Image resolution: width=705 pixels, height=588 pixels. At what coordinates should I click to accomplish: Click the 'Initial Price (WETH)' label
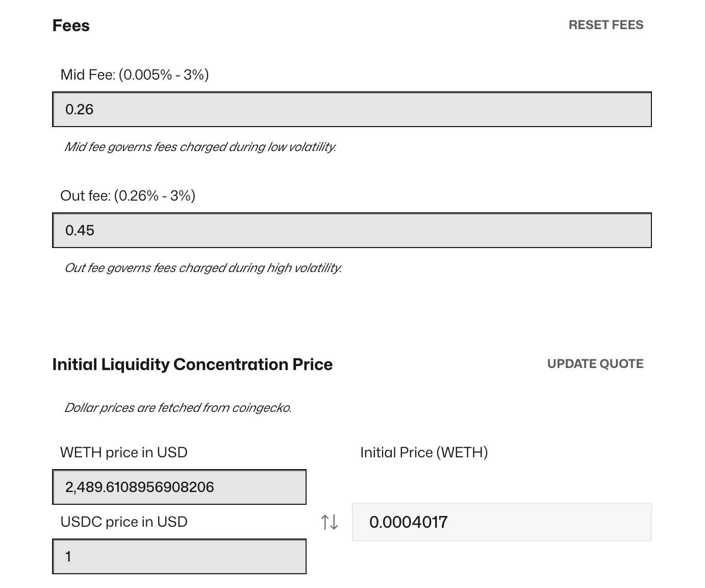424,453
